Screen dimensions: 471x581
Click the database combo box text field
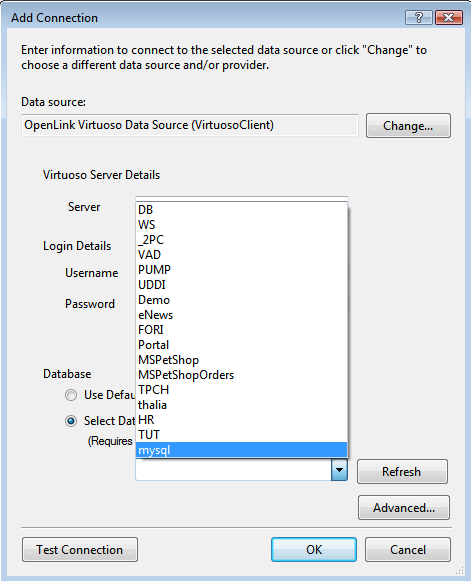(x=233, y=470)
